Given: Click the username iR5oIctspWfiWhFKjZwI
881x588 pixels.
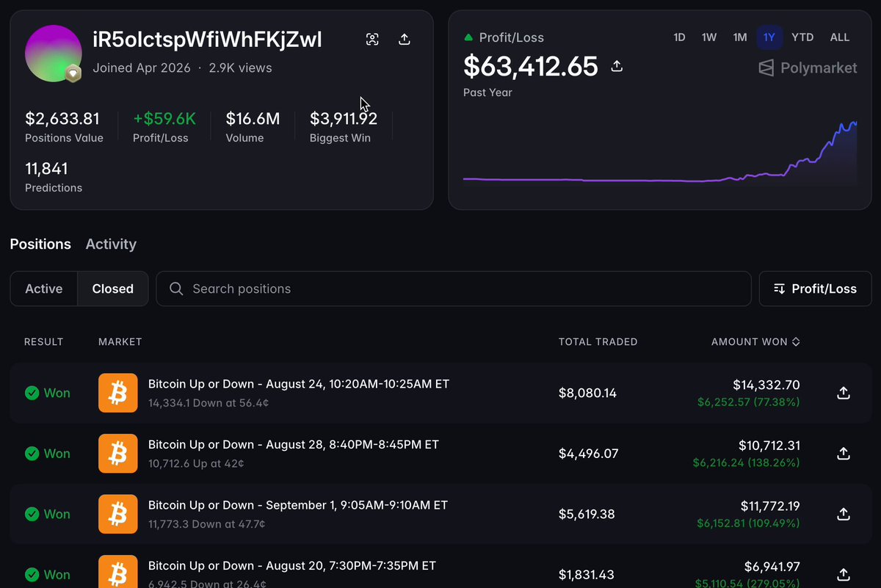Looking at the screenshot, I should pyautogui.click(x=207, y=40).
